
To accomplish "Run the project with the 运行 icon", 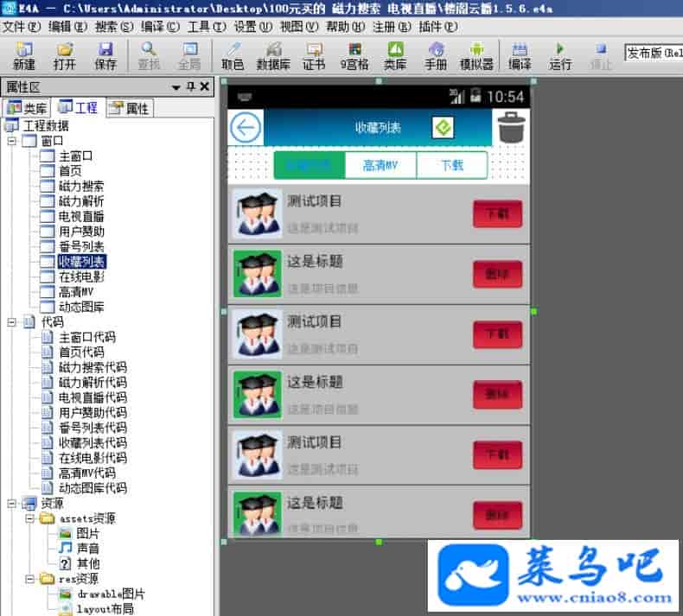I will (560, 55).
